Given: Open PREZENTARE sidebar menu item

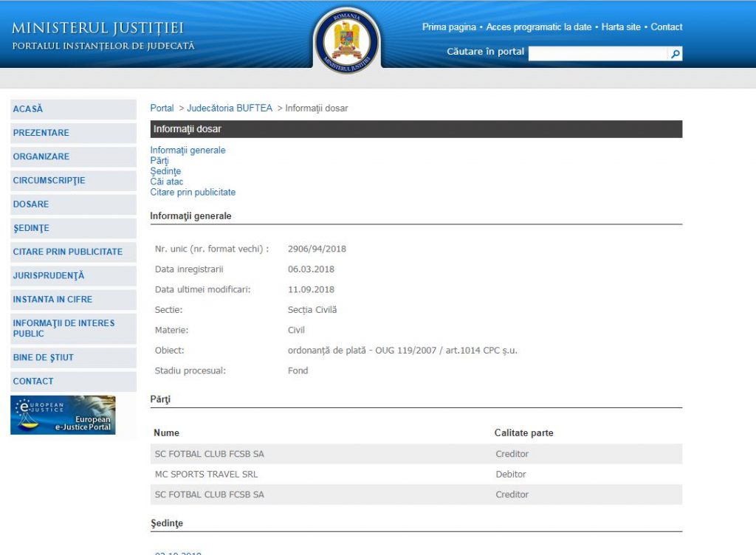Looking at the screenshot, I should (x=41, y=133).
